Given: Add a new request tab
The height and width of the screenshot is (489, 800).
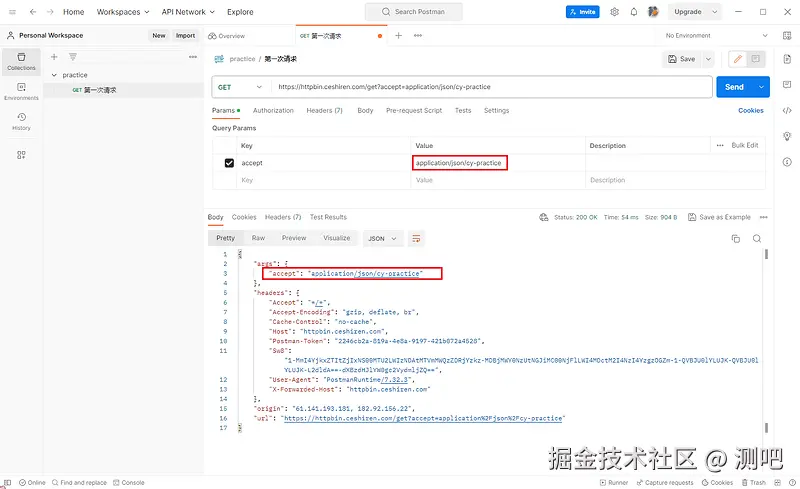Looking at the screenshot, I should [398, 35].
